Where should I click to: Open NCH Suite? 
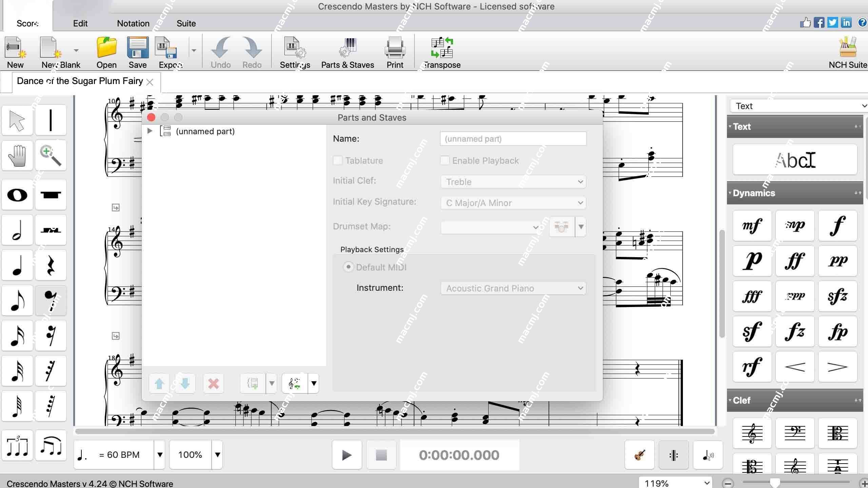click(848, 53)
